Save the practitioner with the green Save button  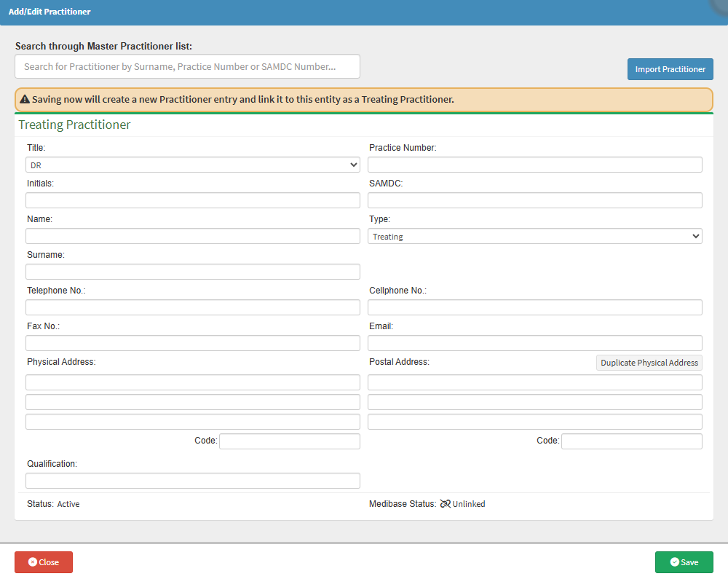(x=684, y=562)
